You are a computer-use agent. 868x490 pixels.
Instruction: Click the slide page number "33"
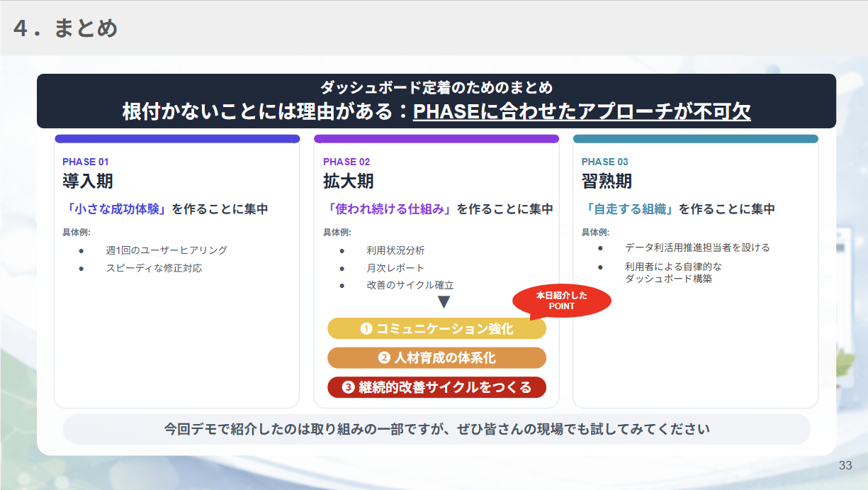pyautogui.click(x=845, y=465)
